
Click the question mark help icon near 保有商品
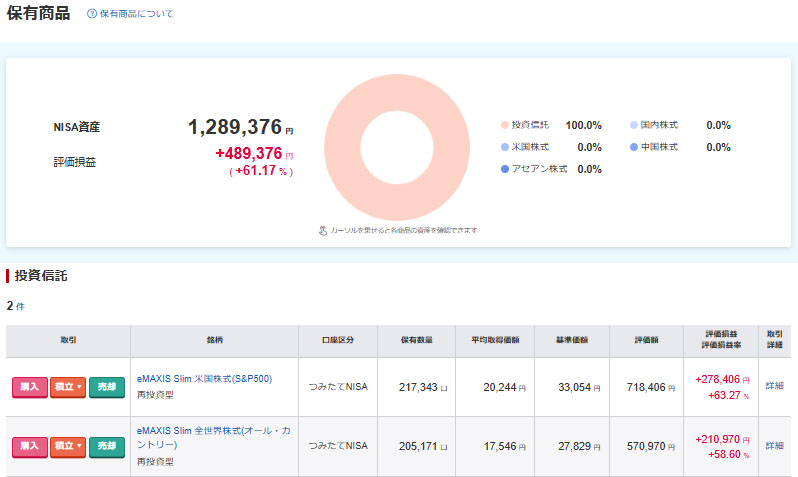92,14
